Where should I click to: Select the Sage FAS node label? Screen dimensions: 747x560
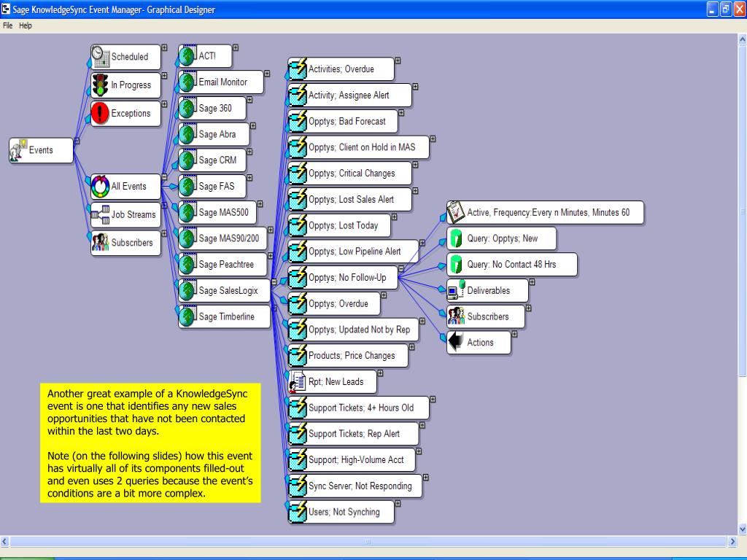tap(217, 186)
